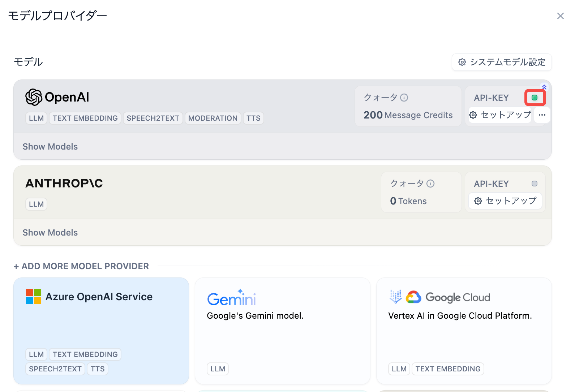Click the TEXT EMBEDDING tag on OpenAI
Screen dimensions: 575x392
click(x=85, y=118)
